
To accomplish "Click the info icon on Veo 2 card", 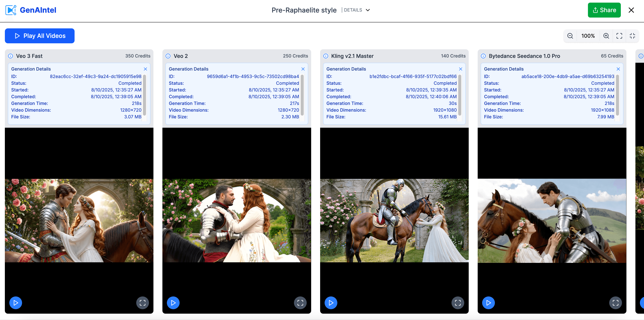I will (x=168, y=56).
